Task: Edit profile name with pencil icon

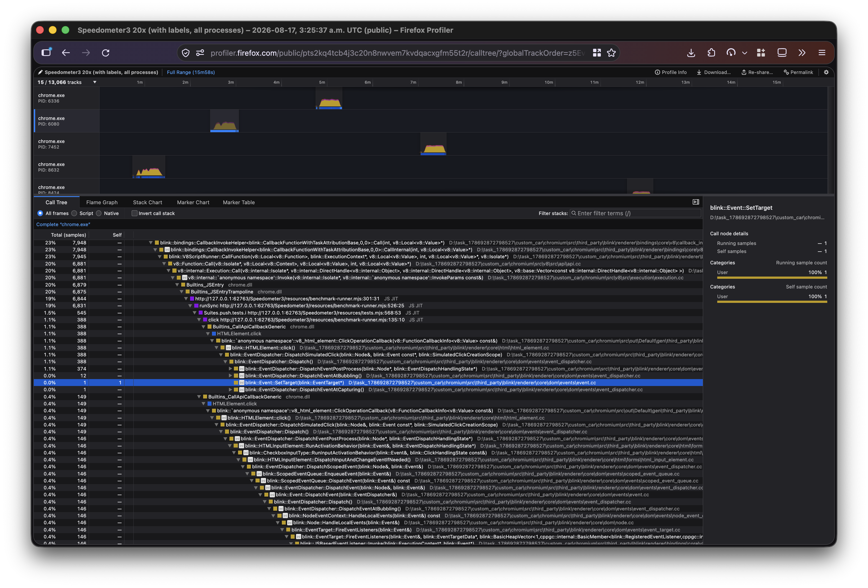Action: 41,72
